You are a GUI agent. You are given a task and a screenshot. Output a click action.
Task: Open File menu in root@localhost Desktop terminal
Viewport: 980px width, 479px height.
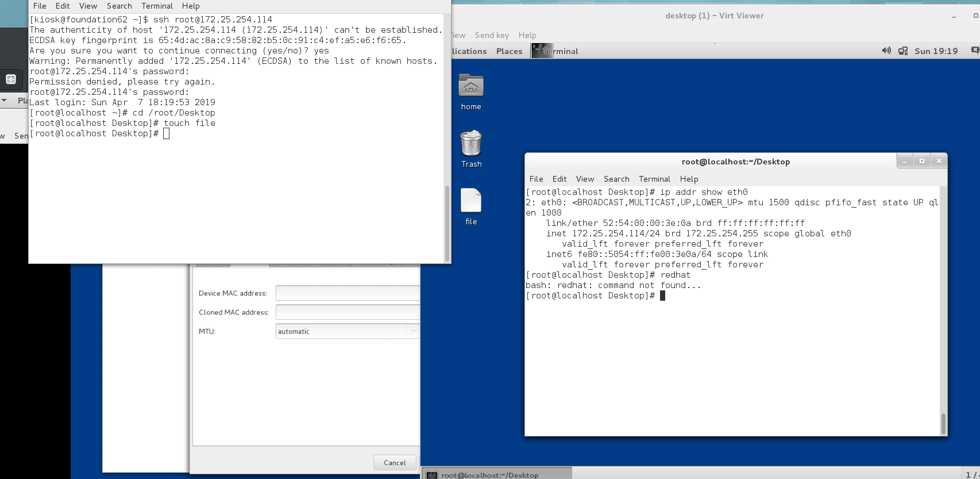coord(536,179)
